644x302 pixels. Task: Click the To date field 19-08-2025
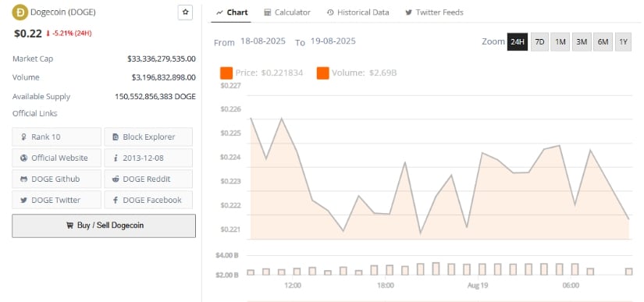pyautogui.click(x=333, y=41)
